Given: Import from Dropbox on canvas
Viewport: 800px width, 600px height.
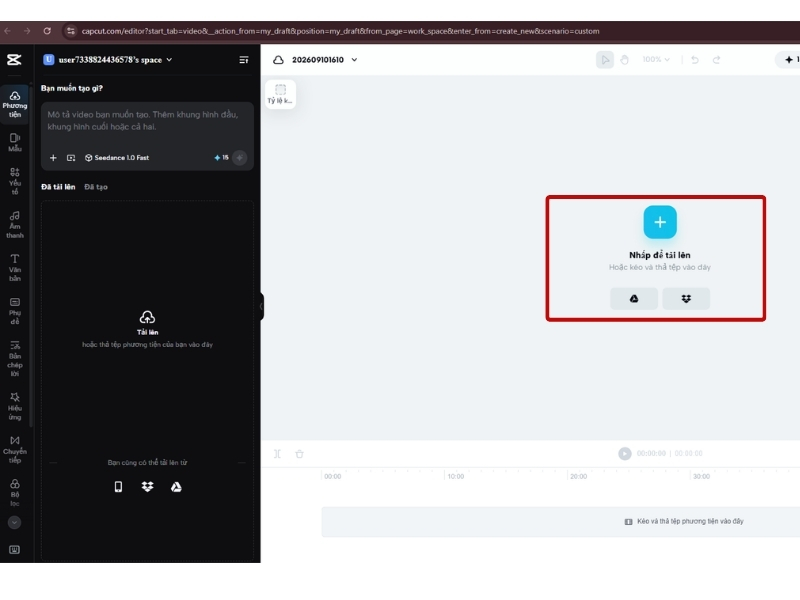Looking at the screenshot, I should point(686,298).
